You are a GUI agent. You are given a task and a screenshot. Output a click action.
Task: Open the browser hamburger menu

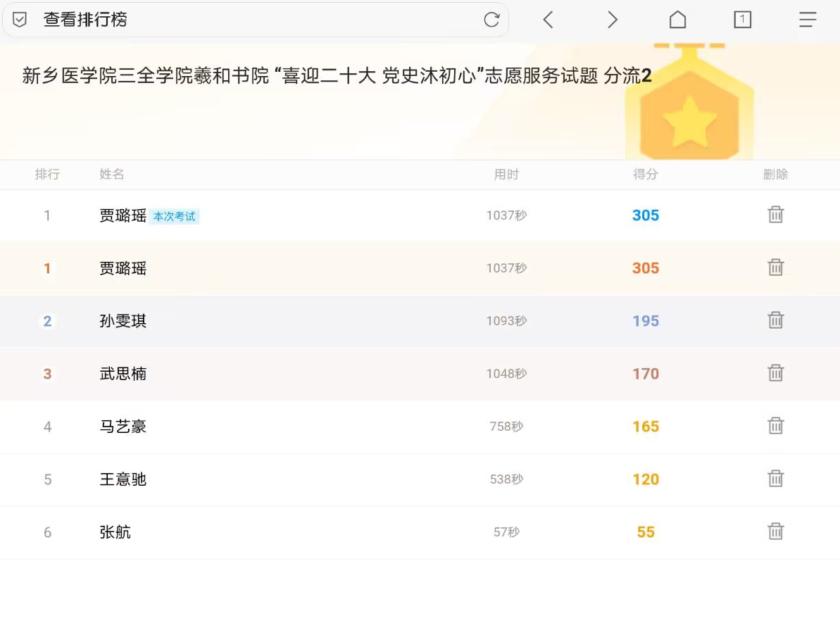[x=807, y=20]
